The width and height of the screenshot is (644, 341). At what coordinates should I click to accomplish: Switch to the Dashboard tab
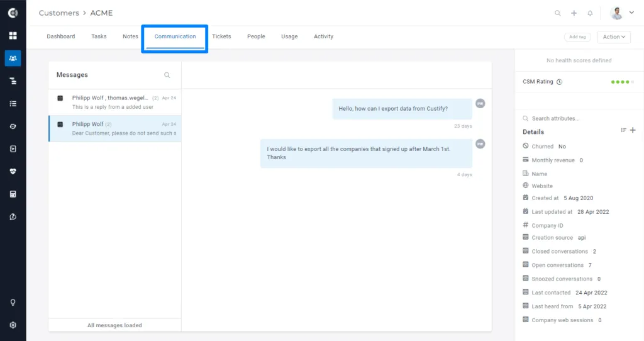coord(61,36)
